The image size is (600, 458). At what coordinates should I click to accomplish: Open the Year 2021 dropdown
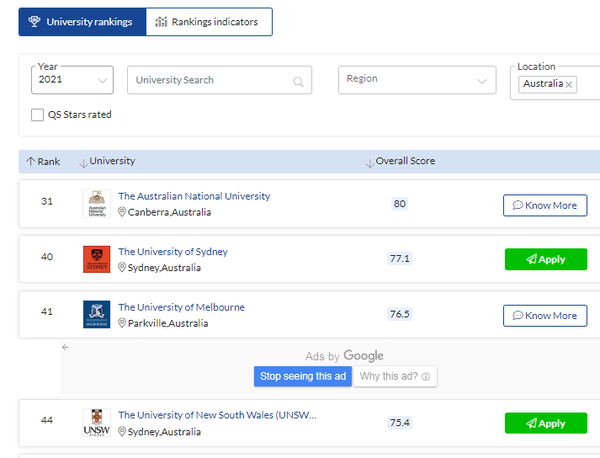[x=72, y=80]
